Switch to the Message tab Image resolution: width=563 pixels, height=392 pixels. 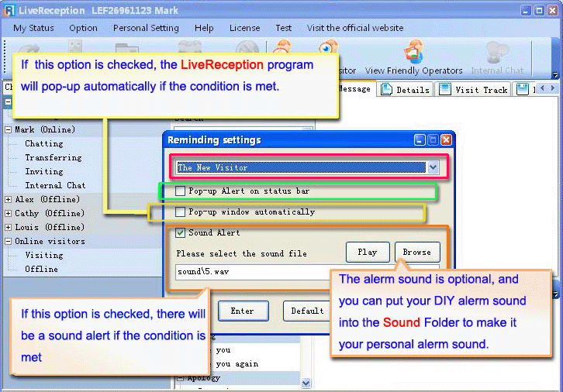[x=354, y=89]
